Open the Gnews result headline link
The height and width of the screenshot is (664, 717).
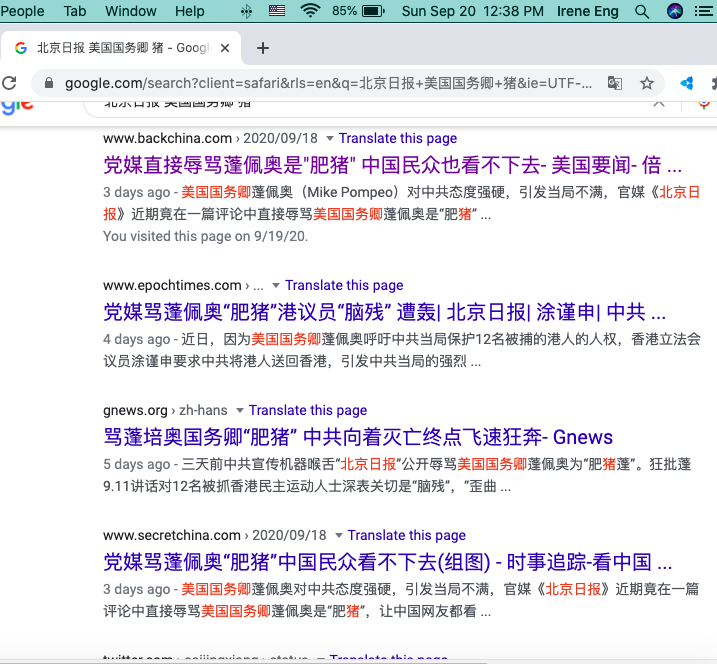click(358, 437)
